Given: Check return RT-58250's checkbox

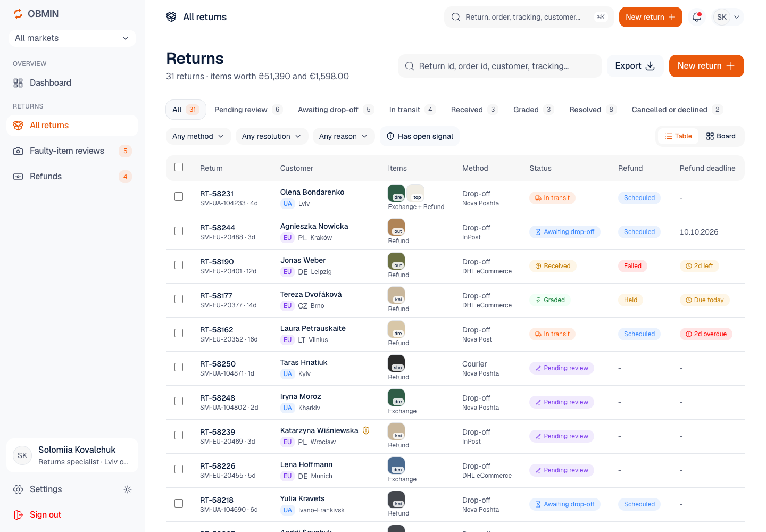Looking at the screenshot, I should [179, 367].
